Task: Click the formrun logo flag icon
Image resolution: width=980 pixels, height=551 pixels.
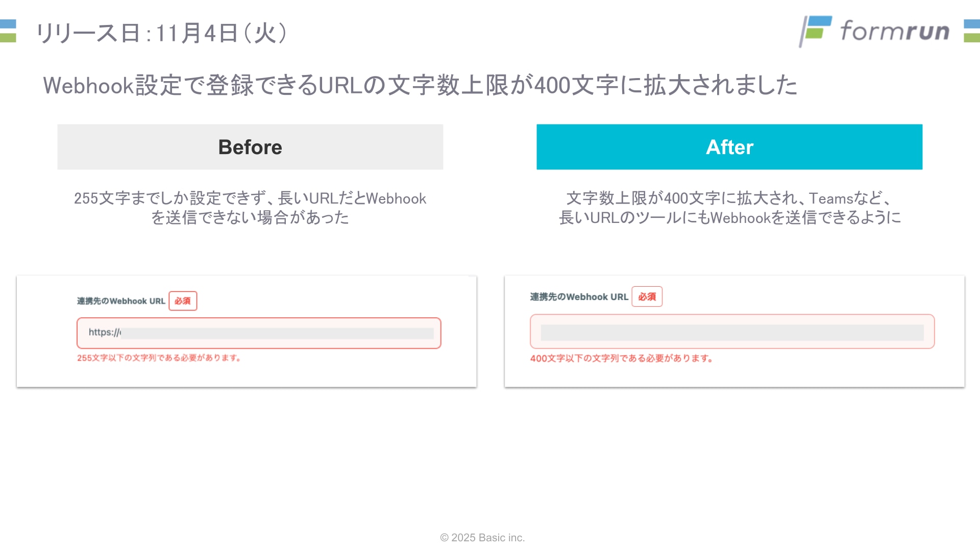Action: (815, 31)
